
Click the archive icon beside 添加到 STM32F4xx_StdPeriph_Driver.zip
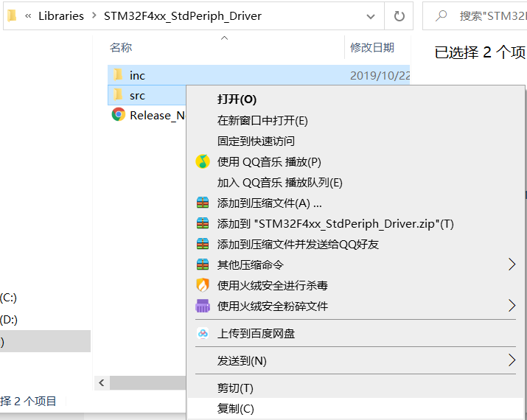[203, 223]
